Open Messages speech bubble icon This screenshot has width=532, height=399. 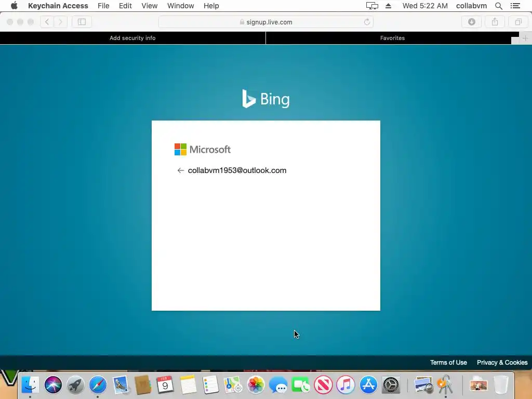coord(278,385)
